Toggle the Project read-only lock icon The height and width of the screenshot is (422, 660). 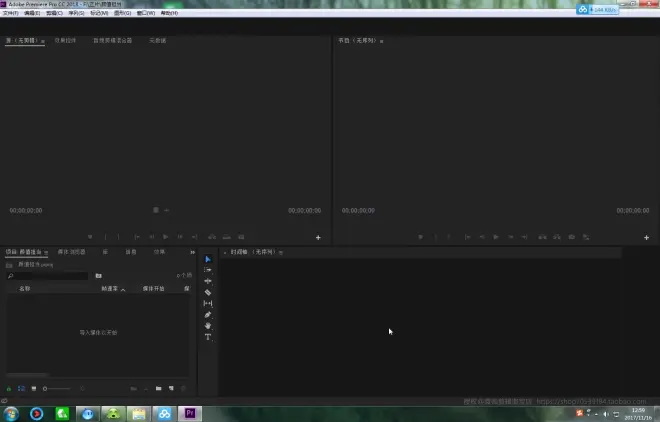(x=9, y=389)
